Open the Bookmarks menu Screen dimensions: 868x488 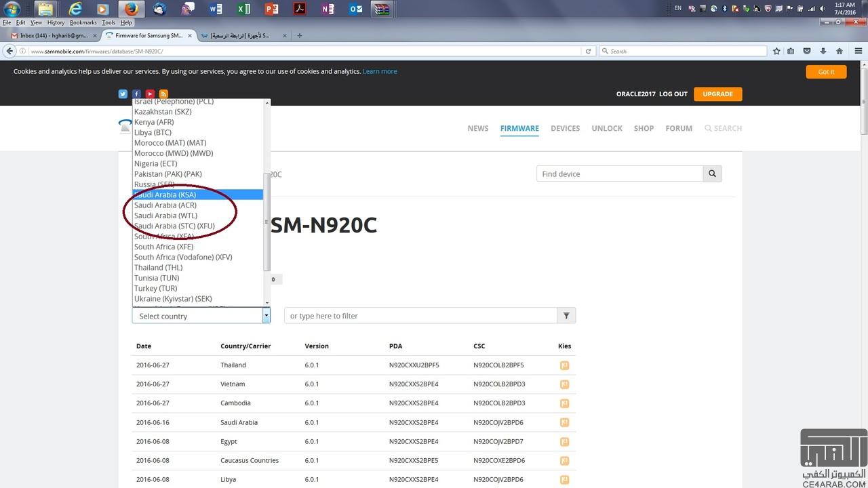(83, 22)
